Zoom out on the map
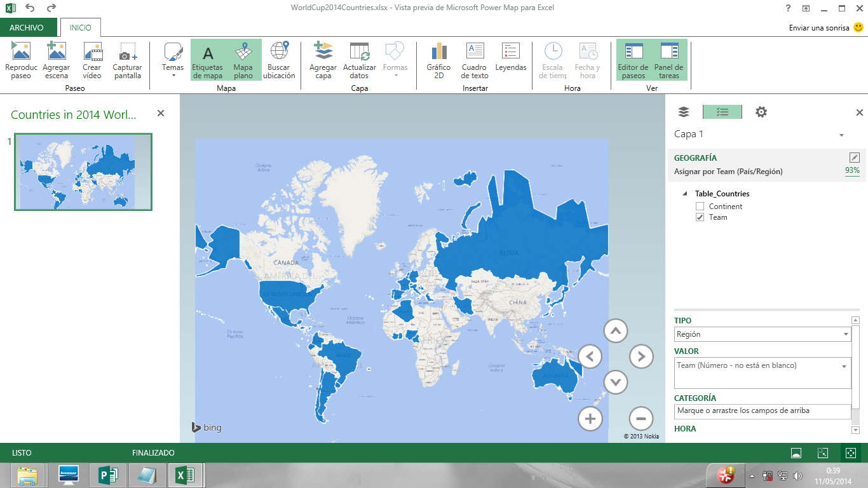 pos(641,419)
